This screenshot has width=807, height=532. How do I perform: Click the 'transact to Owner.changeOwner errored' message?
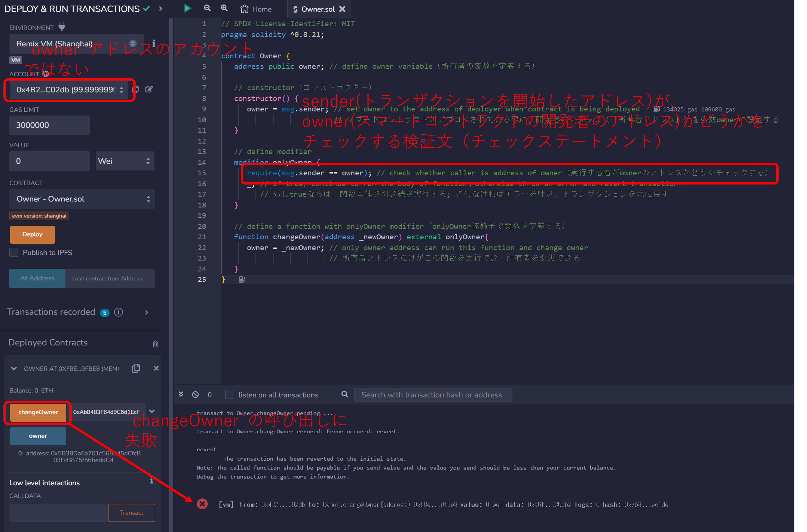(x=298, y=432)
